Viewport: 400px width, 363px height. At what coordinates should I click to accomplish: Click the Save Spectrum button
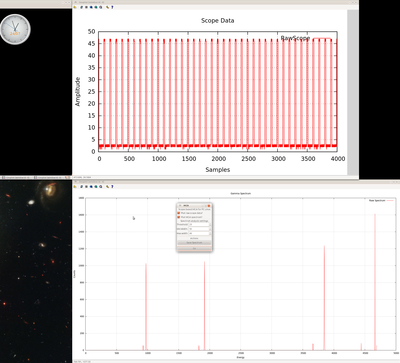pyautogui.click(x=194, y=242)
